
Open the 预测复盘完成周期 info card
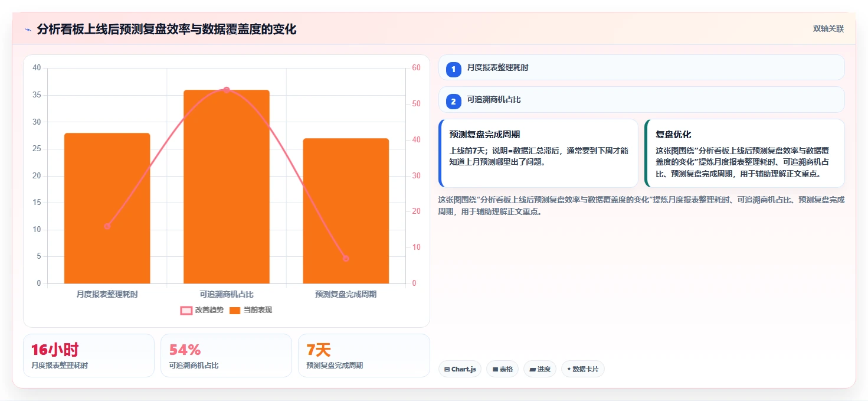tap(538, 153)
